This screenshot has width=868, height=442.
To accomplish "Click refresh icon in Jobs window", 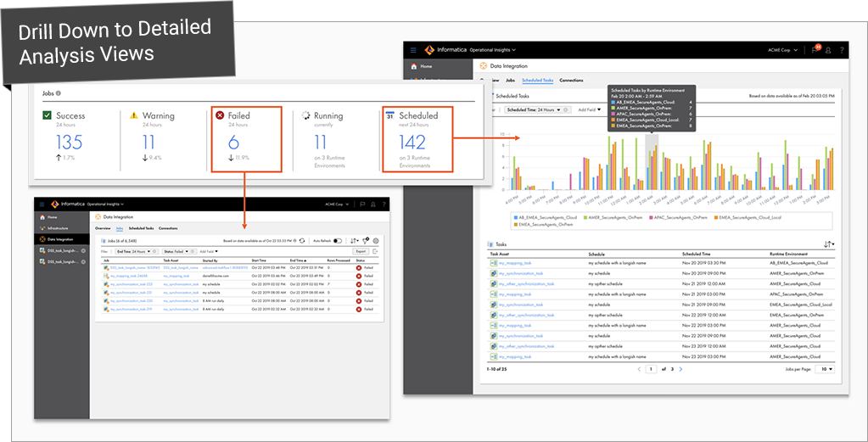I will click(302, 241).
